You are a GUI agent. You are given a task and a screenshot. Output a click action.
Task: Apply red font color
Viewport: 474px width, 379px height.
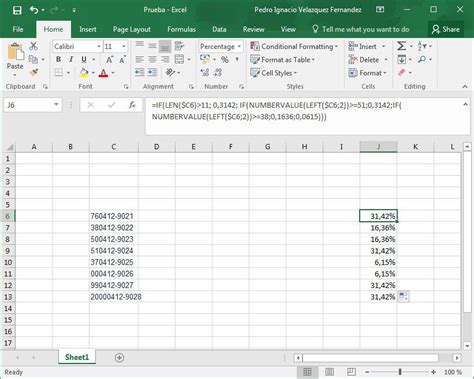pos(104,73)
